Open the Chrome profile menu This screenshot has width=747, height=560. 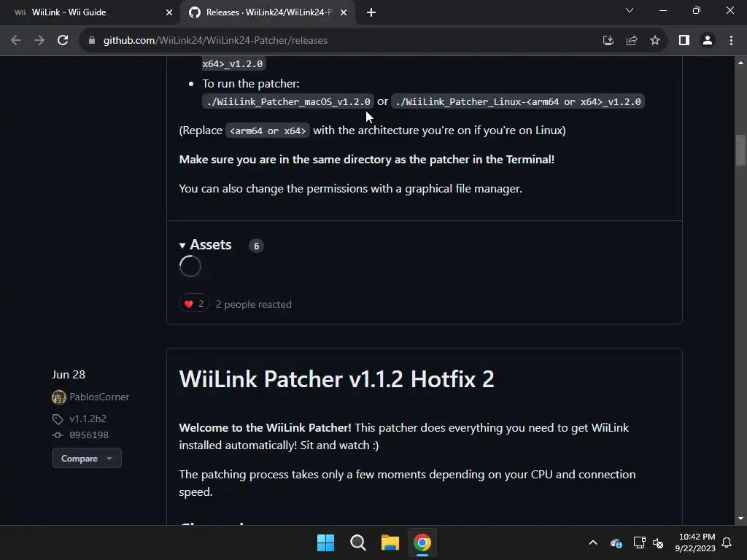pos(708,41)
